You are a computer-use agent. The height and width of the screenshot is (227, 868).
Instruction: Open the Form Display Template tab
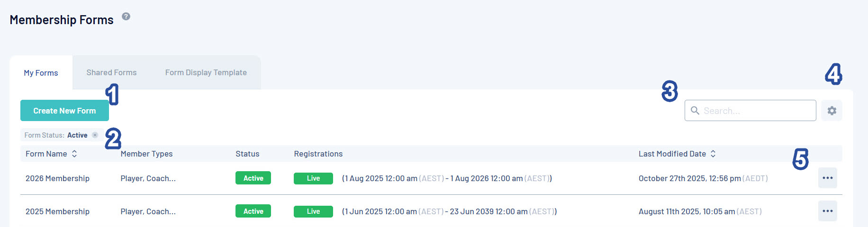[206, 72]
